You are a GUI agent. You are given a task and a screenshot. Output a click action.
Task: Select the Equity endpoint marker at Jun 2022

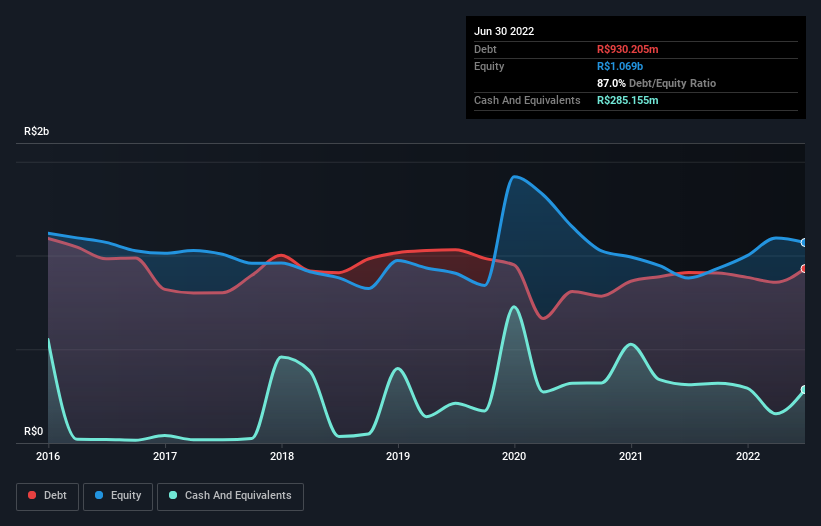(804, 242)
